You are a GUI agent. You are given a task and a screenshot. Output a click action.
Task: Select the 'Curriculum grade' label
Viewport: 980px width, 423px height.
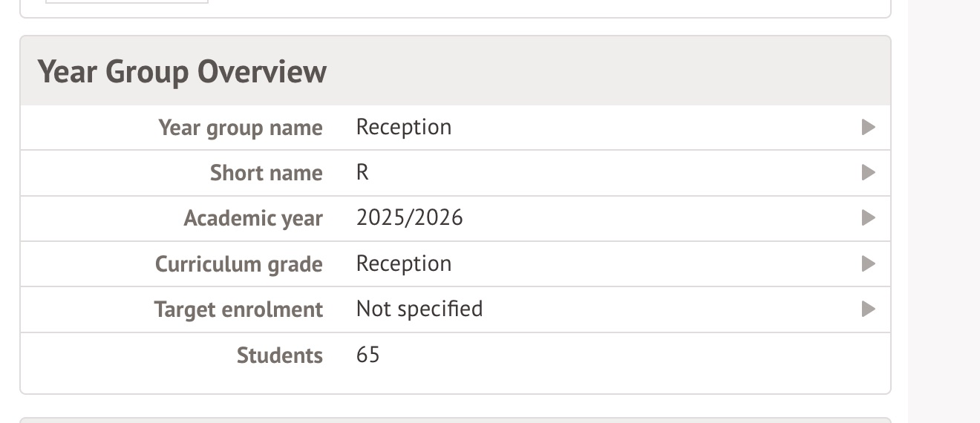point(238,264)
